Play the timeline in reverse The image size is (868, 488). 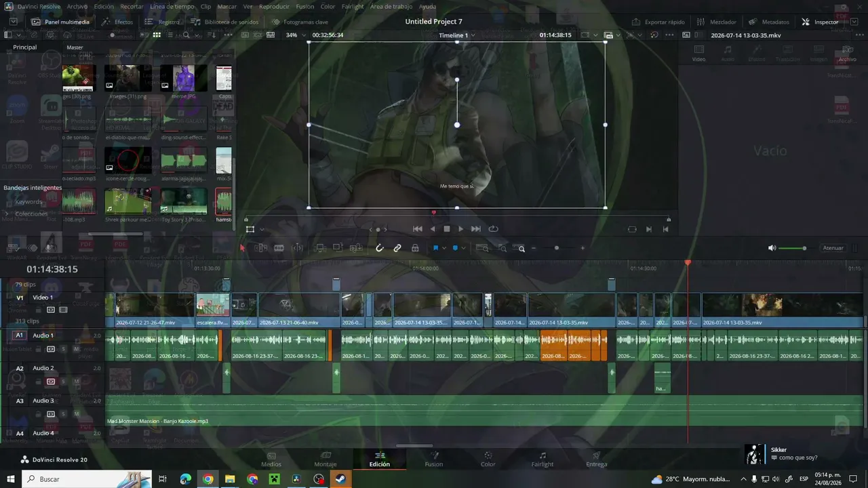(x=433, y=229)
